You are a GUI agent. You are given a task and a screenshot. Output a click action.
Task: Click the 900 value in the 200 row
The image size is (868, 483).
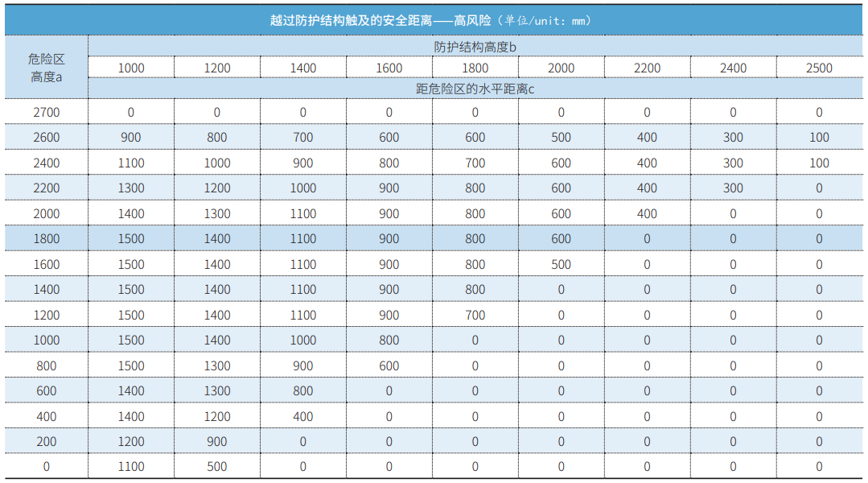[217, 441]
